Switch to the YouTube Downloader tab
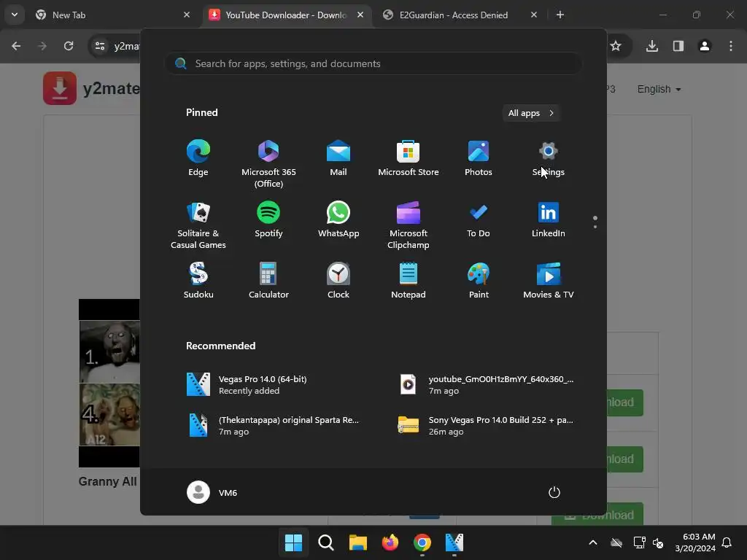 tap(286, 15)
